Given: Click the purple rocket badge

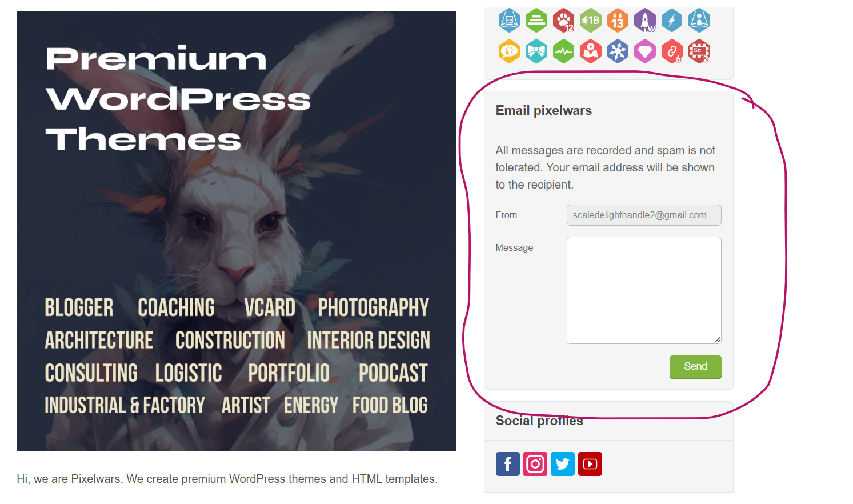Looking at the screenshot, I should pyautogui.click(x=645, y=21).
